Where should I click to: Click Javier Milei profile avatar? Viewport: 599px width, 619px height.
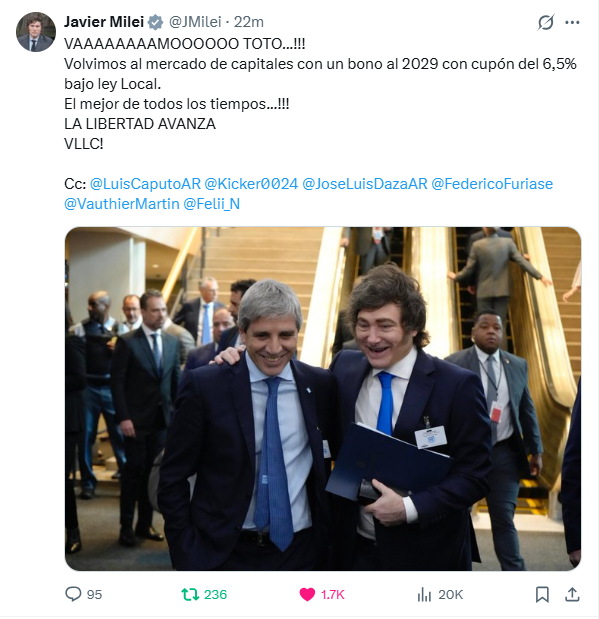[x=36, y=32]
